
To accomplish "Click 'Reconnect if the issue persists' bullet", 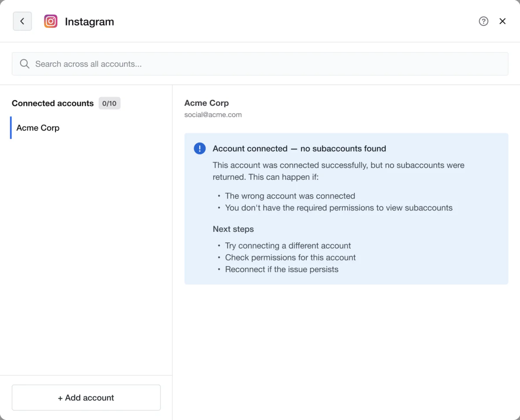I will click(282, 269).
